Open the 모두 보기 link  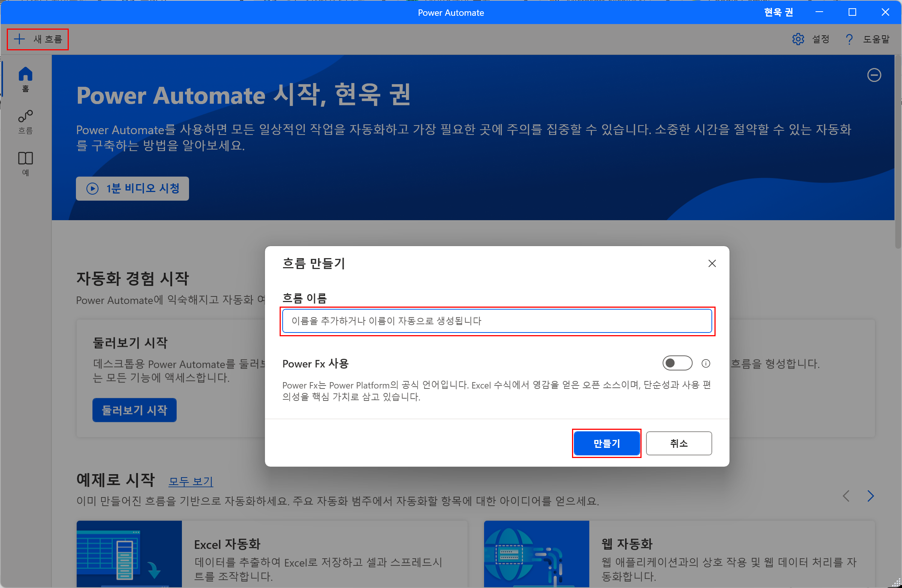tap(191, 482)
